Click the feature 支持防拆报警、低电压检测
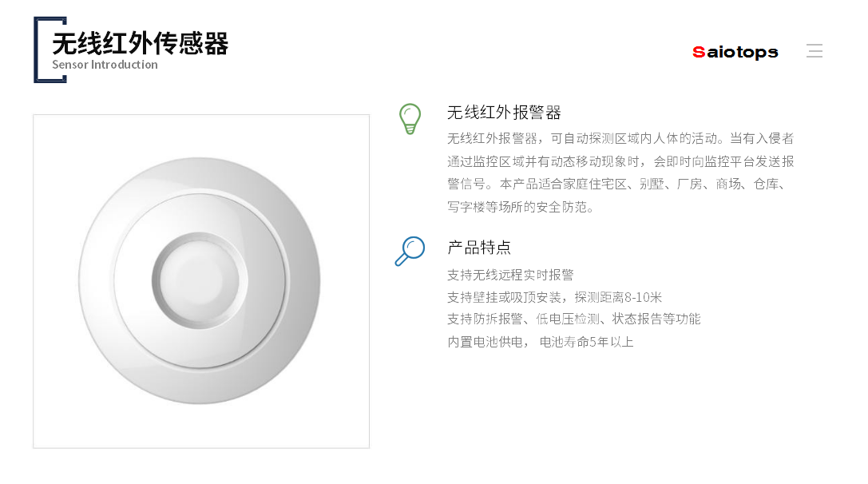 coord(573,319)
